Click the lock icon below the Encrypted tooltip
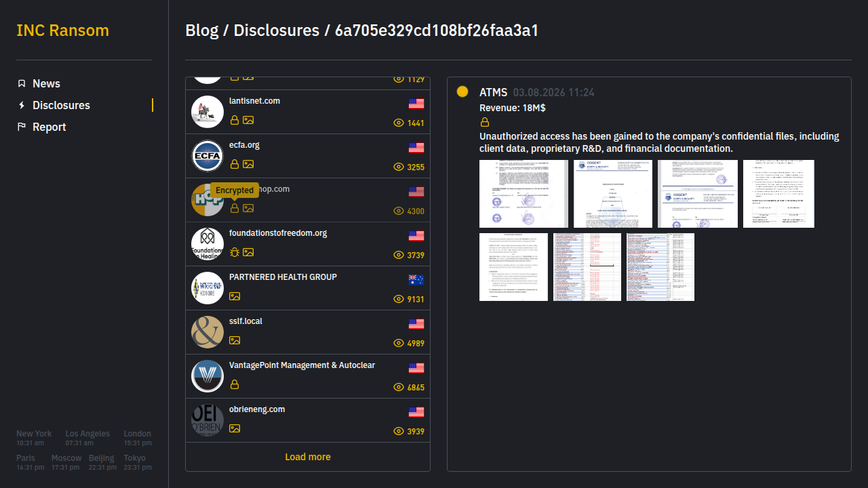This screenshot has width=868, height=488. tap(235, 208)
